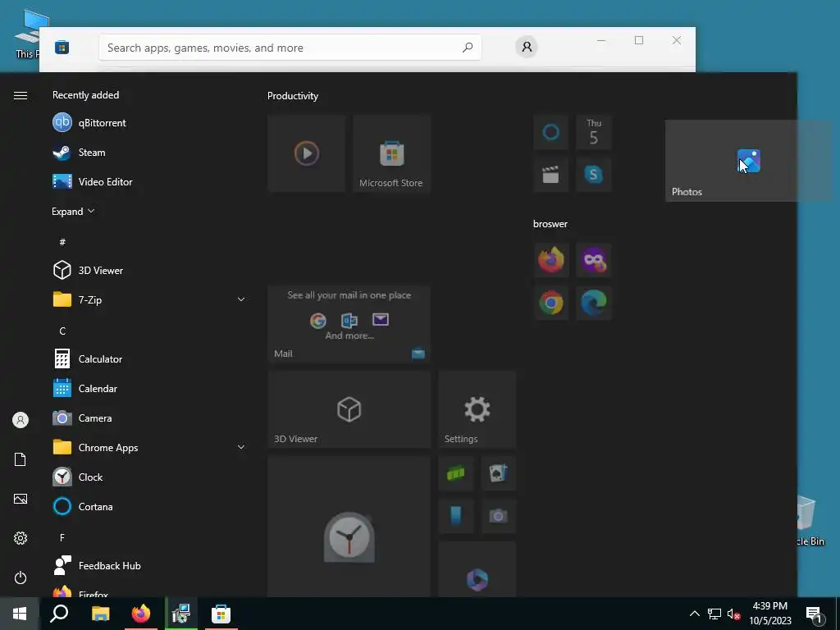The image size is (840, 630).
Task: Launch the orange play-button media tile
Action: coord(307,153)
